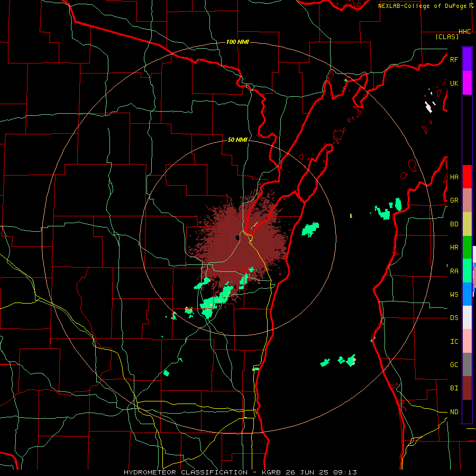
Task: Click the BI legend label
Action: pyautogui.click(x=454, y=388)
